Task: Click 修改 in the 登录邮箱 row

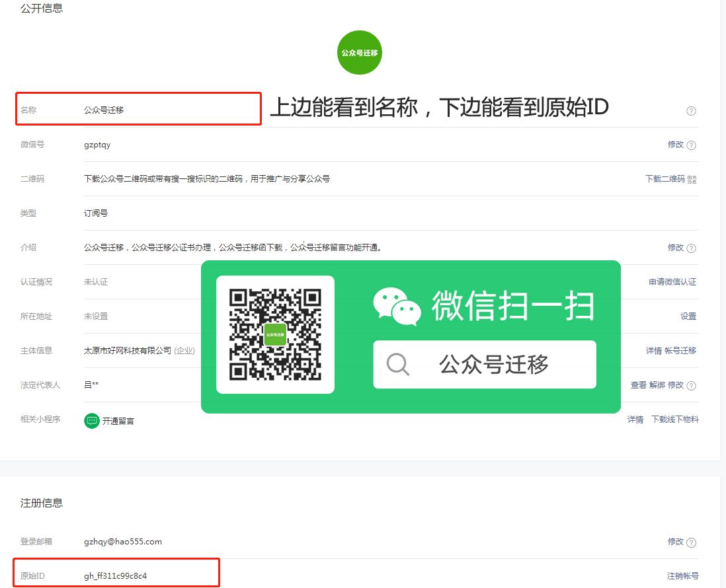Action: [676, 541]
